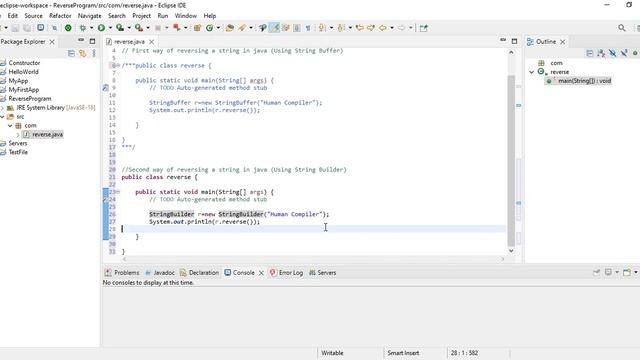Image resolution: width=640 pixels, height=360 pixels.
Task: Select main(String[]) : void in Outline
Action: [x=579, y=81]
